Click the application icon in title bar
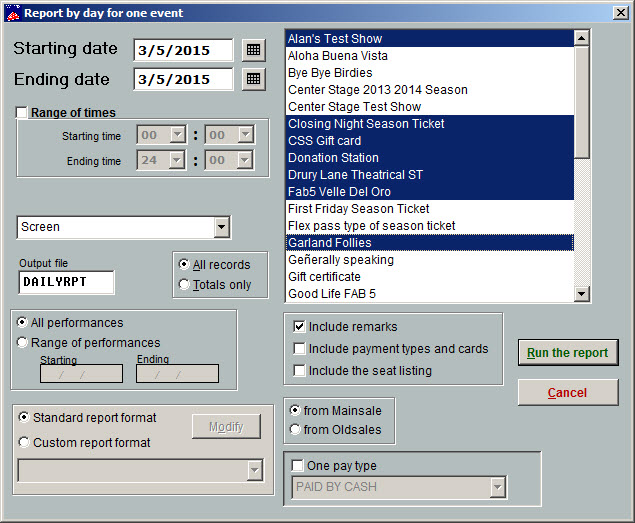Image resolution: width=635 pixels, height=523 pixels. [x=13, y=13]
